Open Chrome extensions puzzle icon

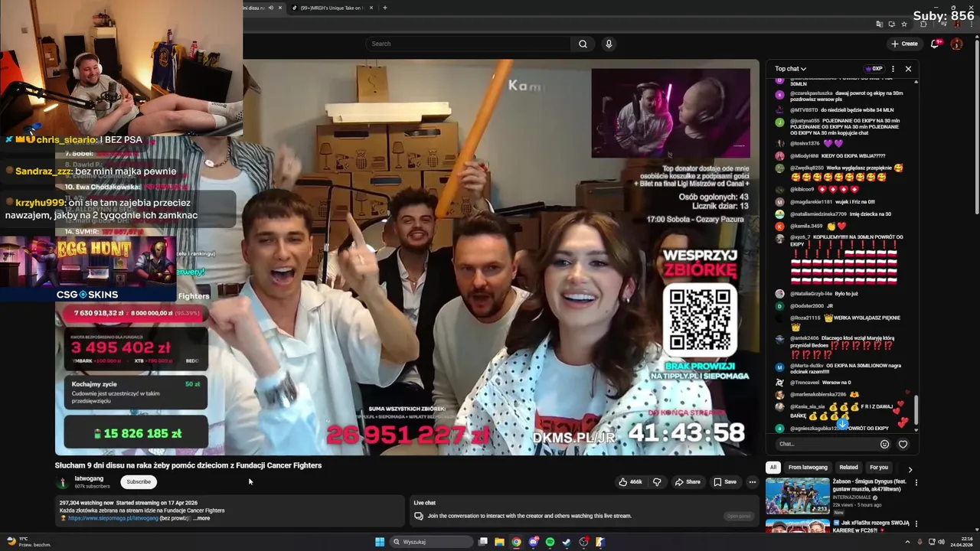click(x=923, y=24)
